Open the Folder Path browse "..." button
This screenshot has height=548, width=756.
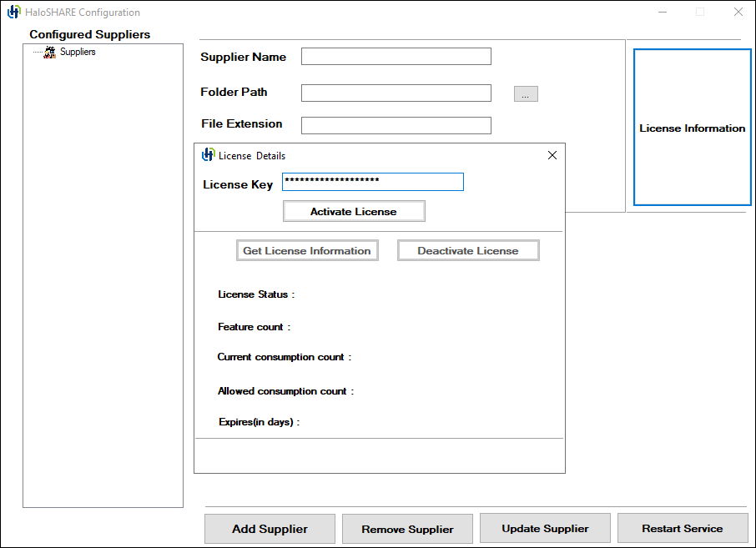[526, 93]
